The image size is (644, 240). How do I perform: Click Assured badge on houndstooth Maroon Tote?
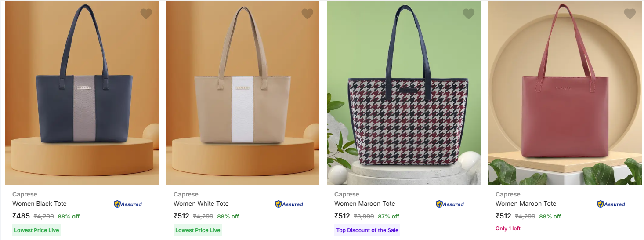click(450, 204)
